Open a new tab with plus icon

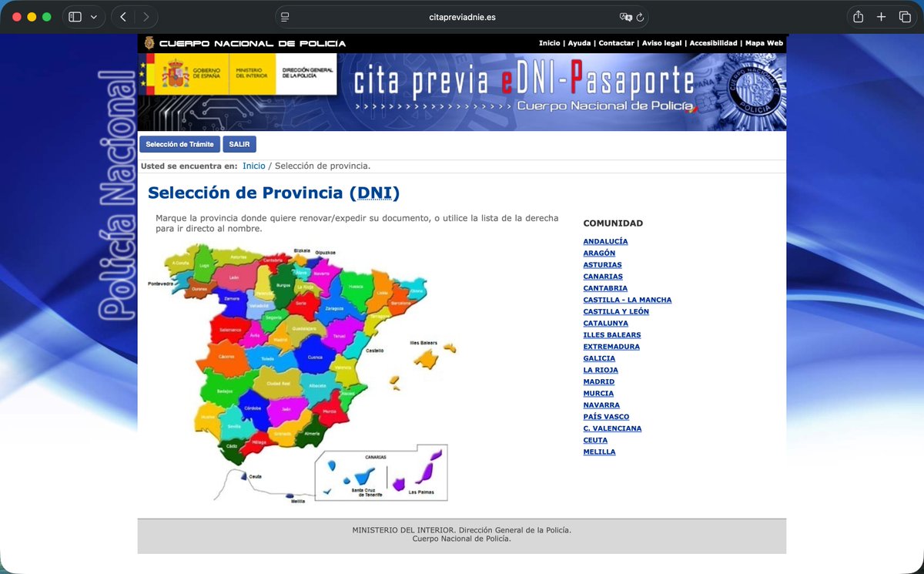click(882, 17)
